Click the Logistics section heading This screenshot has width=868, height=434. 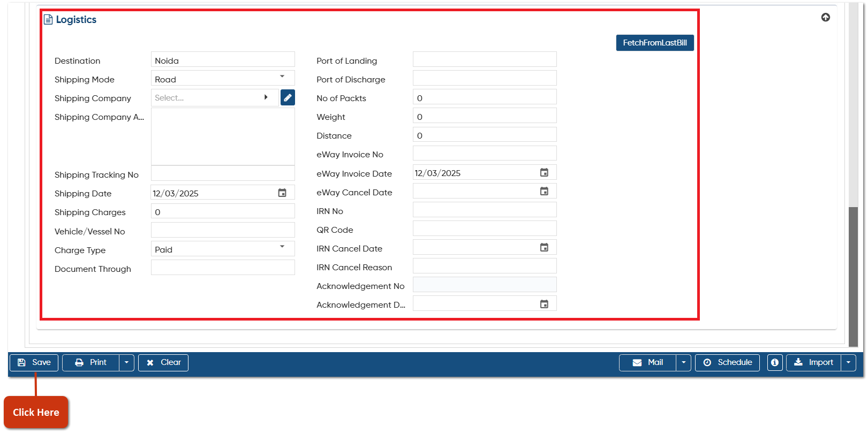76,20
